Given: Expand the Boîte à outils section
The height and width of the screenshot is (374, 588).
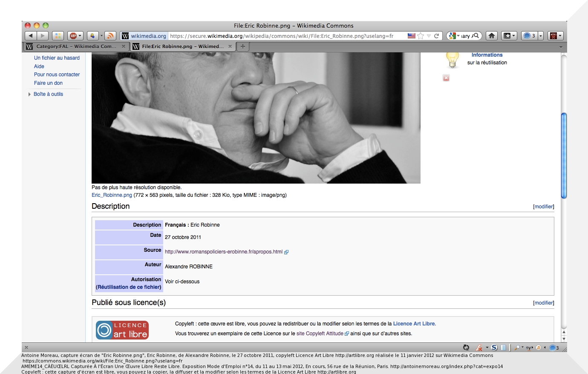Looking at the screenshot, I should pos(29,94).
